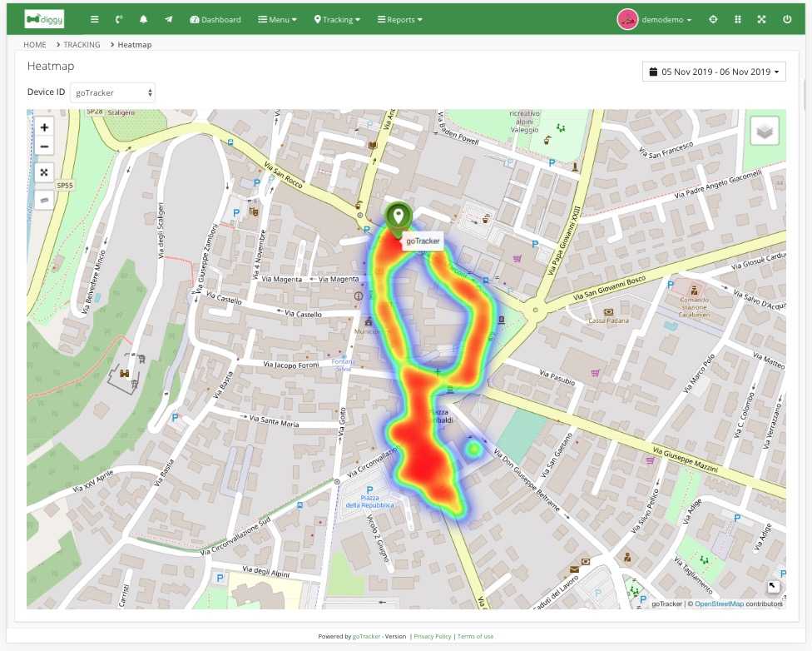Screen dimensions: 812x651
Task: Open the notifications bell
Action: pyautogui.click(x=143, y=19)
